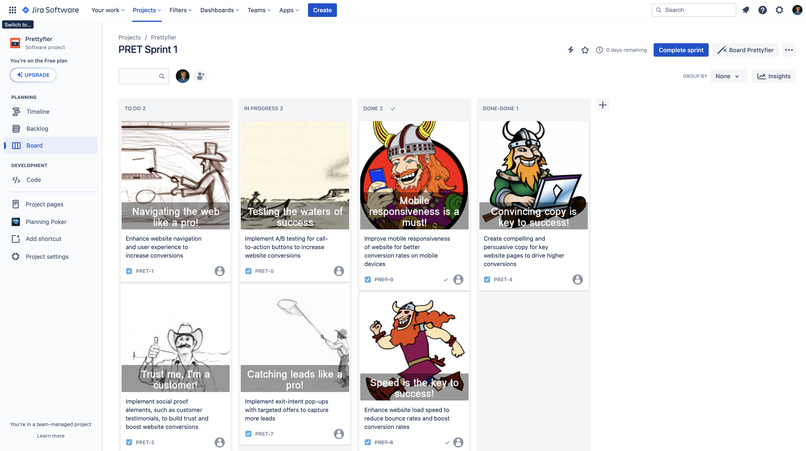Screen dimensions: 806x451
Task: Follow the Learn more link
Action: click(x=50, y=436)
